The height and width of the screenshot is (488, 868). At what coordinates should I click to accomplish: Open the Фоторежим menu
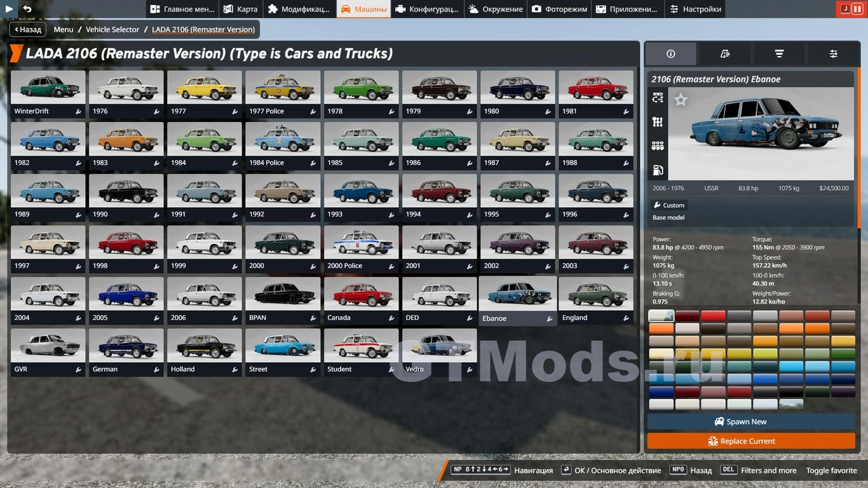tap(560, 9)
